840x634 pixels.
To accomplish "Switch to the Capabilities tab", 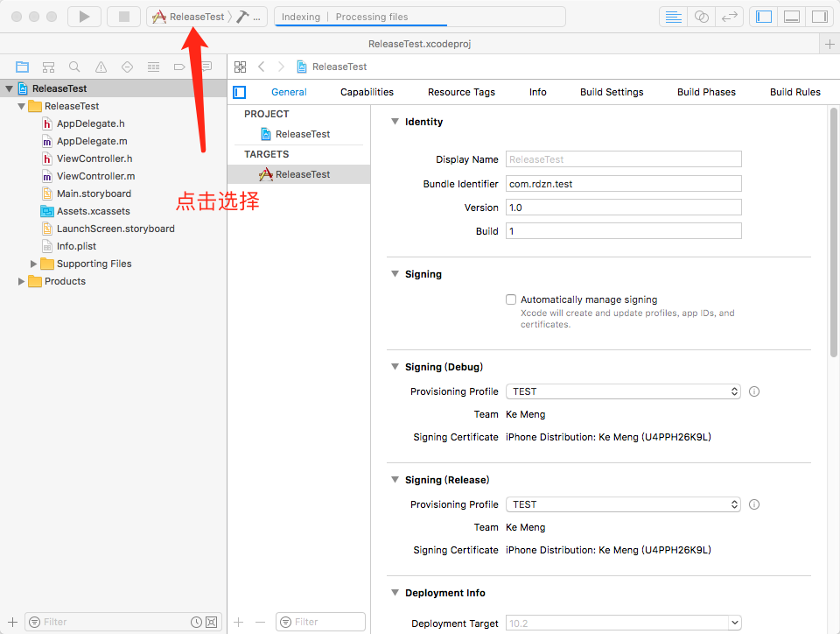I will [367, 92].
